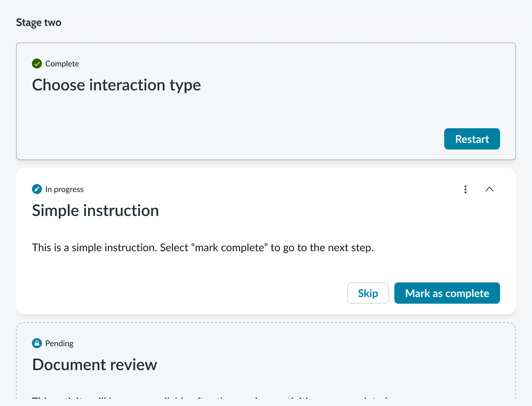
Task: Restart the Choose interaction type activity
Action: (x=472, y=139)
